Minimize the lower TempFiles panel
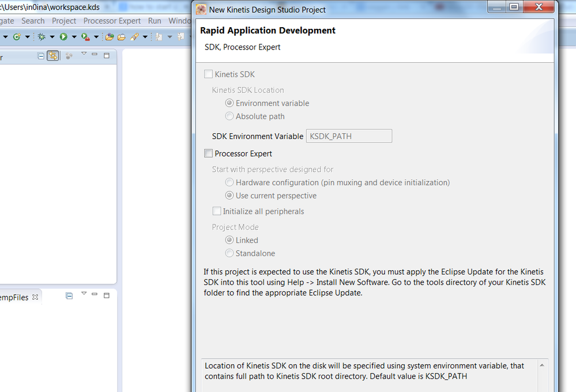Screen dimensions: 576x392 point(95,294)
